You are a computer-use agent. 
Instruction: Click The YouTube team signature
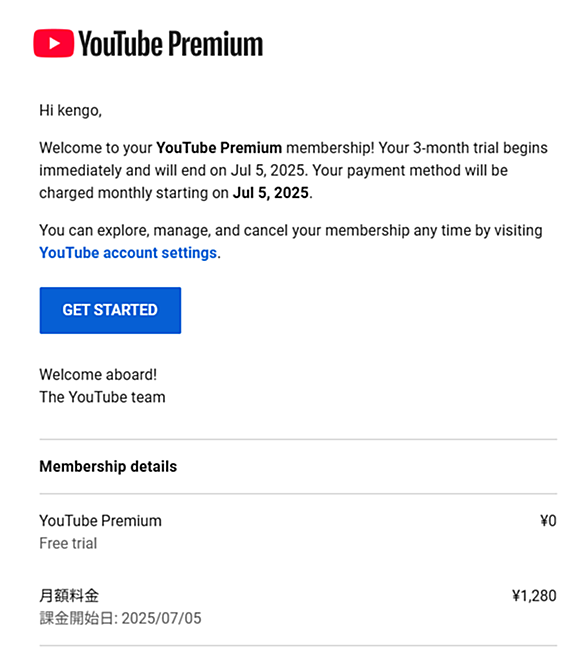point(102,397)
